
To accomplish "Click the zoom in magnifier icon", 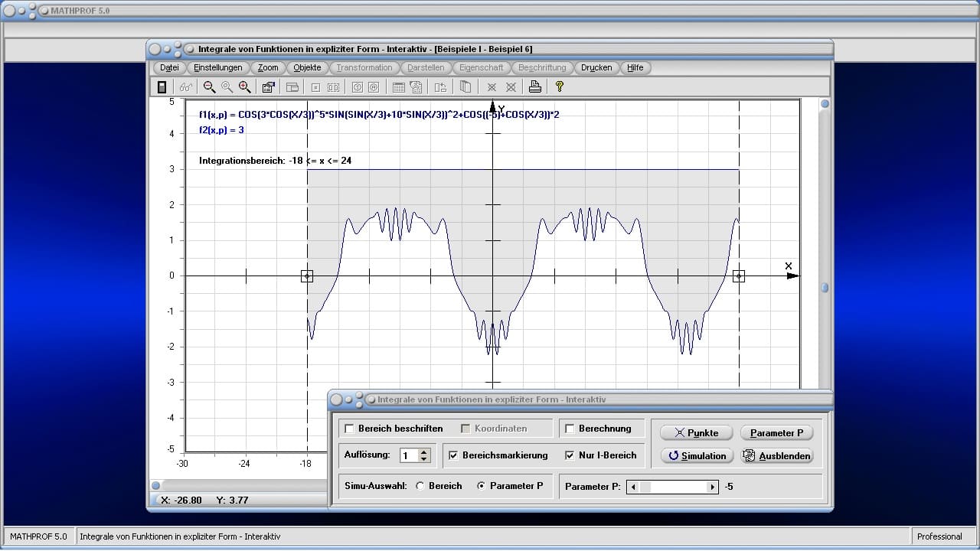I will [244, 87].
